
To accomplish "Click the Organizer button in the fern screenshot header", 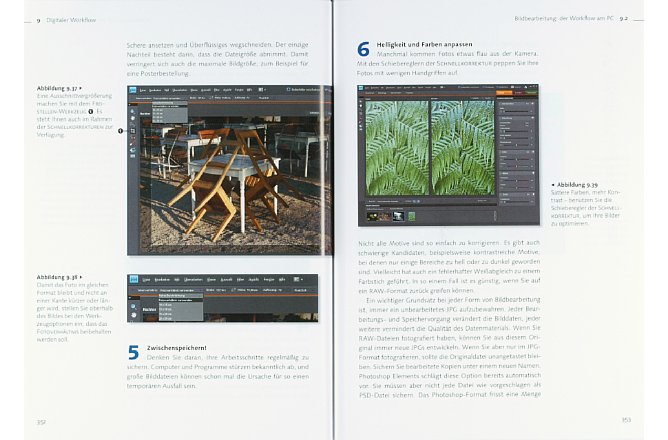I will pyautogui.click(x=515, y=87).
